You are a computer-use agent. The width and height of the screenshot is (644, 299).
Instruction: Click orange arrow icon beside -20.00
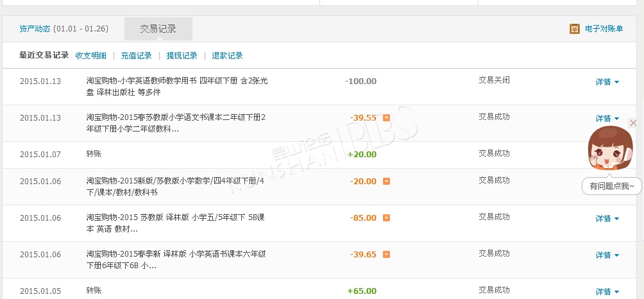[x=386, y=181]
